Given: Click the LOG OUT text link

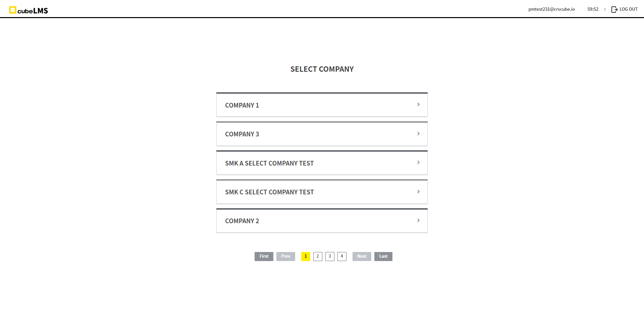Looking at the screenshot, I should [x=628, y=9].
